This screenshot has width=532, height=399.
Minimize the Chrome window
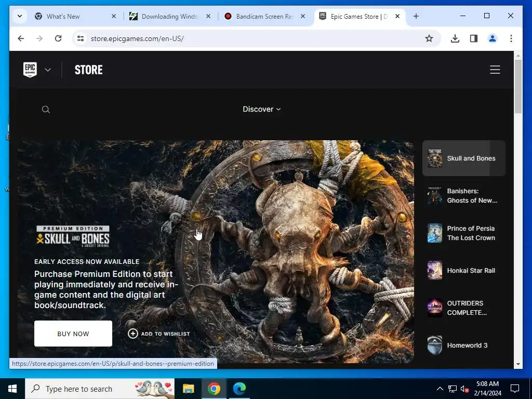463,16
